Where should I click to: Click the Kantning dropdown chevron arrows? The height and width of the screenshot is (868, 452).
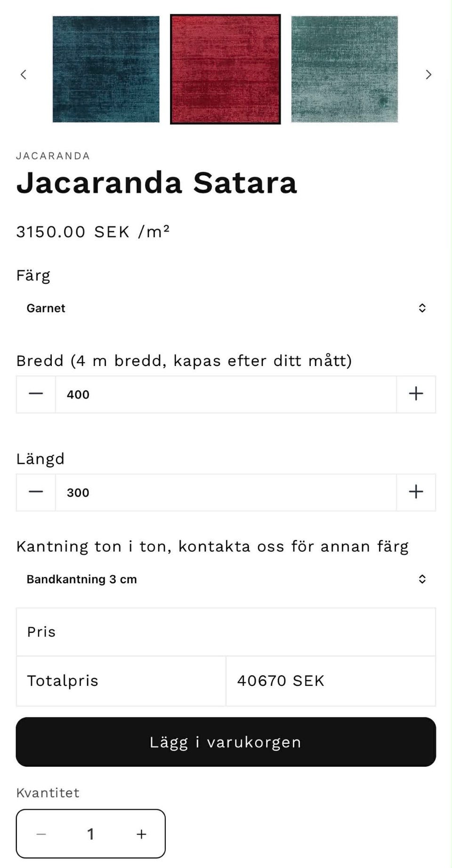point(422,579)
